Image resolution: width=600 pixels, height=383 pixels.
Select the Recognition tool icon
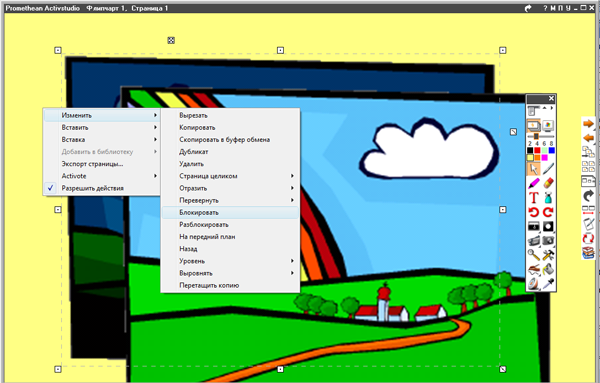[x=534, y=269]
